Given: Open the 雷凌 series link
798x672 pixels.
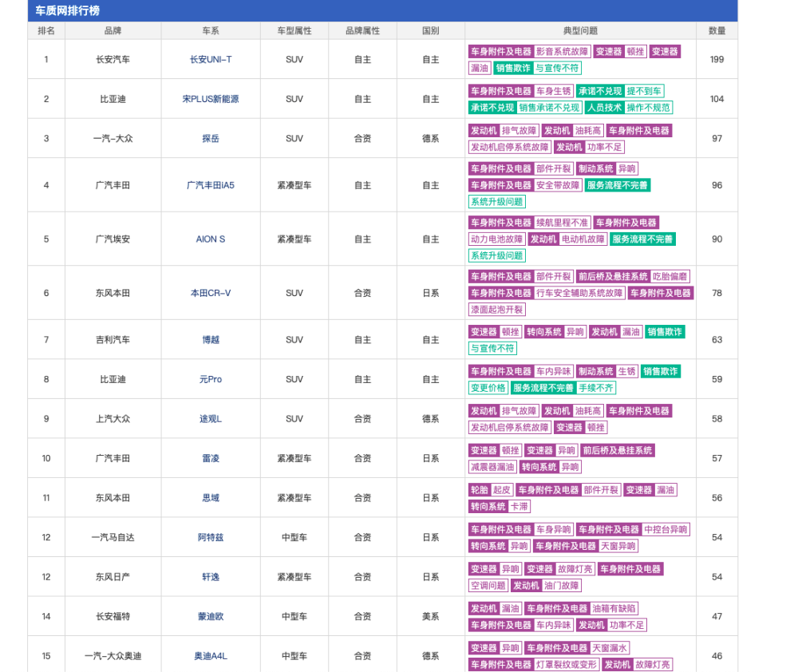Looking at the screenshot, I should click(211, 459).
